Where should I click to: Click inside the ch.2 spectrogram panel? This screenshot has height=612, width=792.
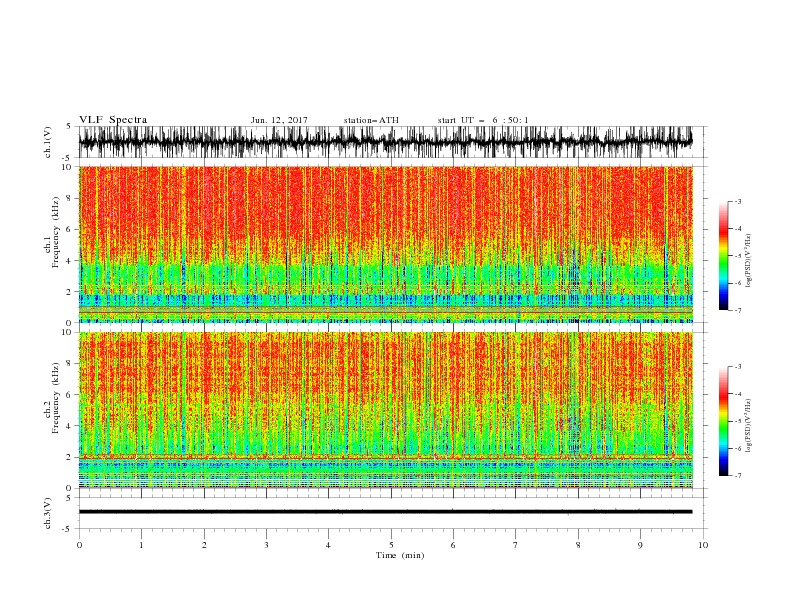coord(385,410)
